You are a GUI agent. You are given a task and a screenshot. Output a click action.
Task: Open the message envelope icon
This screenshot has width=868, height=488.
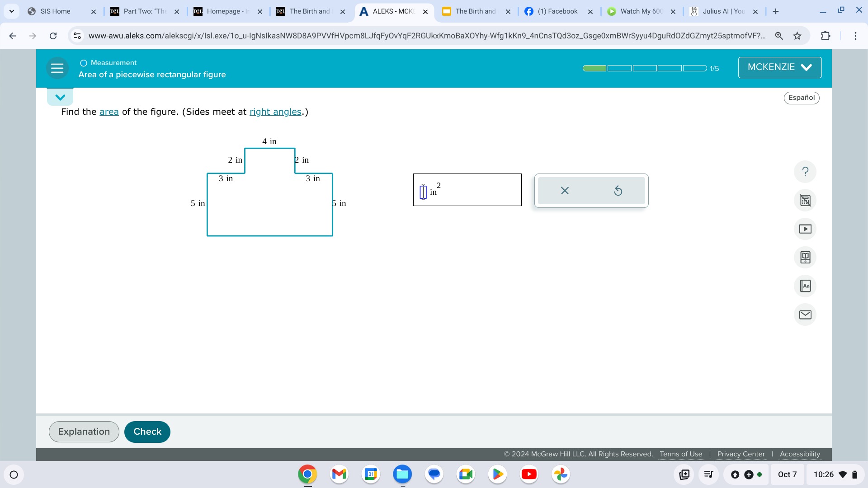point(805,314)
